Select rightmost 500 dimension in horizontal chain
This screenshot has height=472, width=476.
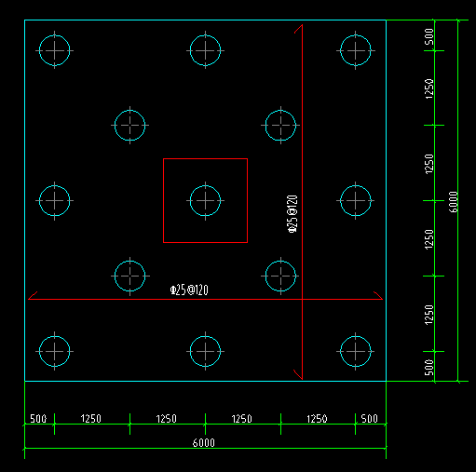coord(370,419)
